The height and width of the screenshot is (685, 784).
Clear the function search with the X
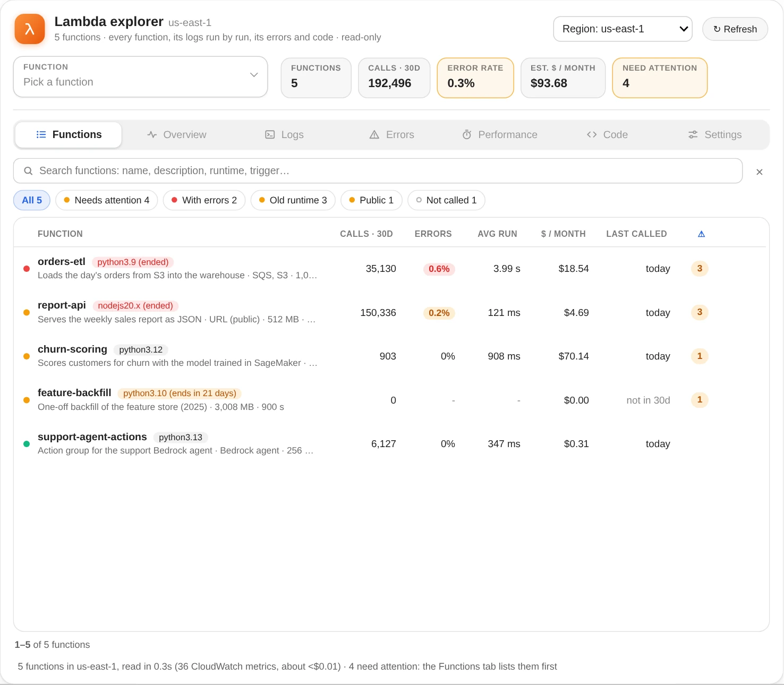pyautogui.click(x=760, y=172)
